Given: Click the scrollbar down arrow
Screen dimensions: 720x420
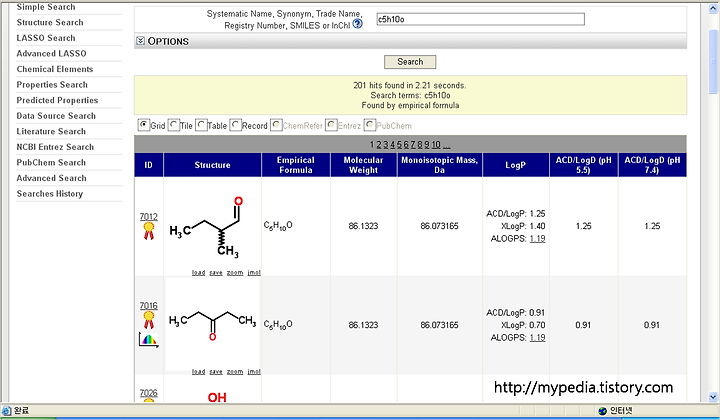Looking at the screenshot, I should [713, 397].
